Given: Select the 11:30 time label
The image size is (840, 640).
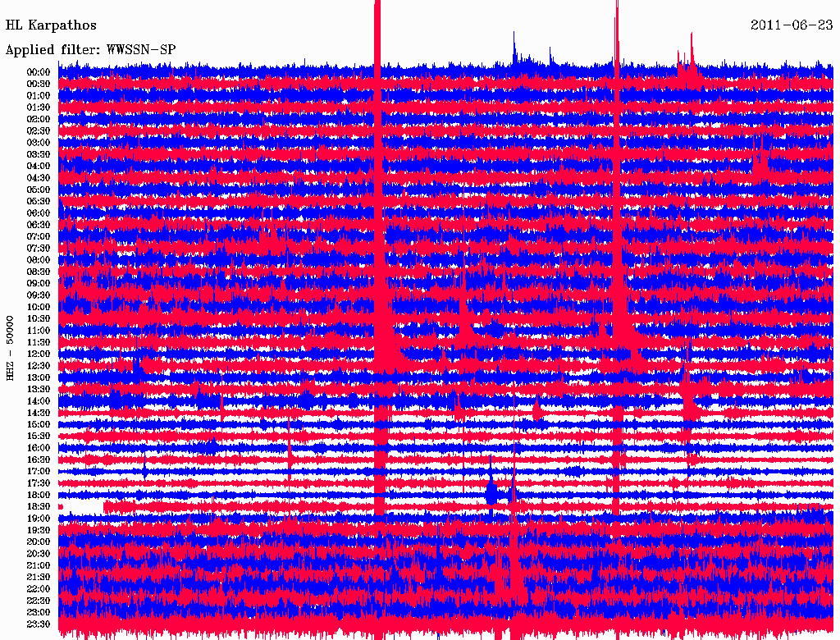Looking at the screenshot, I should [39, 342].
